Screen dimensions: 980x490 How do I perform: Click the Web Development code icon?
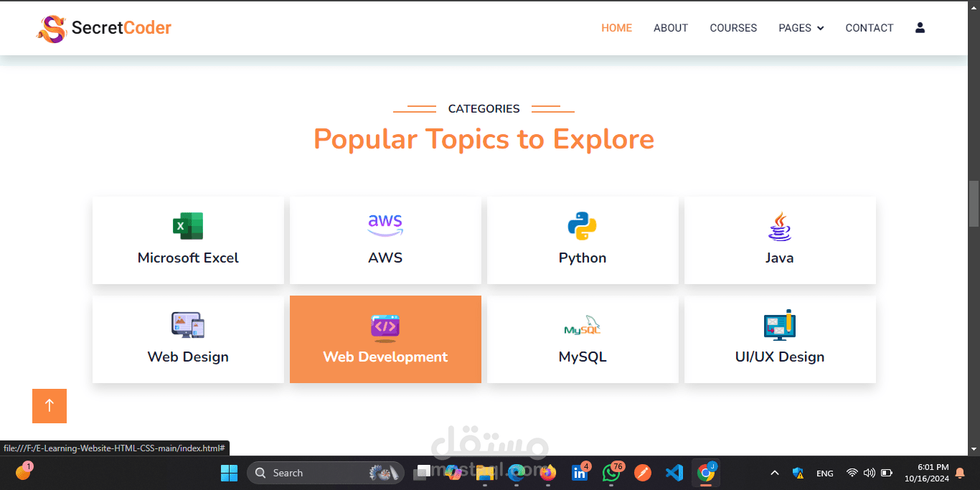(x=385, y=327)
